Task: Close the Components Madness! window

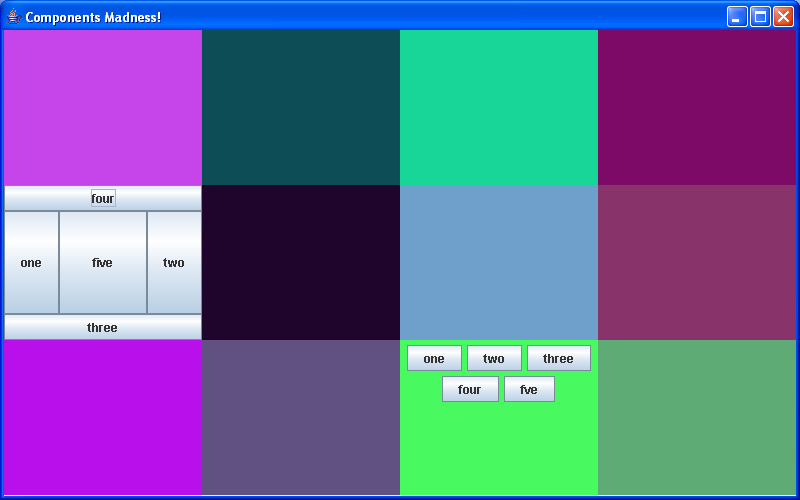Action: 783,17
